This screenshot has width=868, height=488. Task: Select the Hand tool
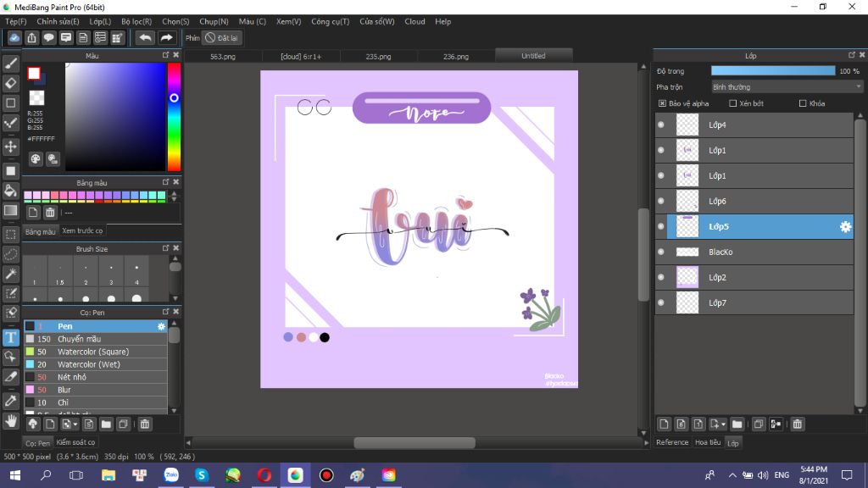(10, 421)
